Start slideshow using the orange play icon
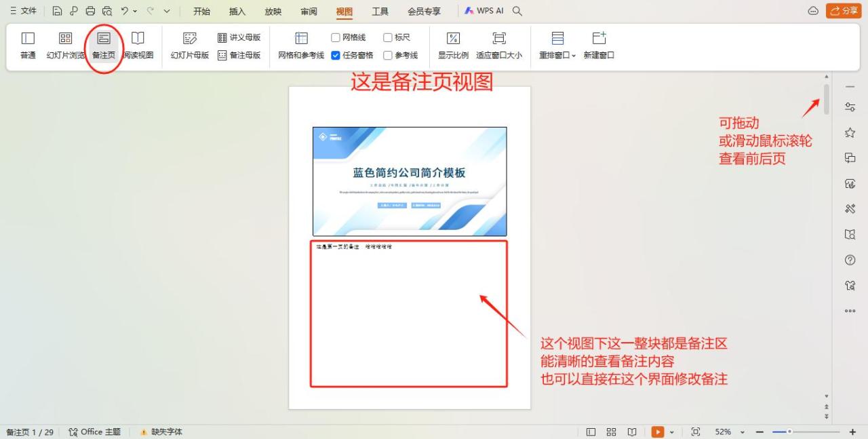The image size is (868, 439). coord(657,432)
